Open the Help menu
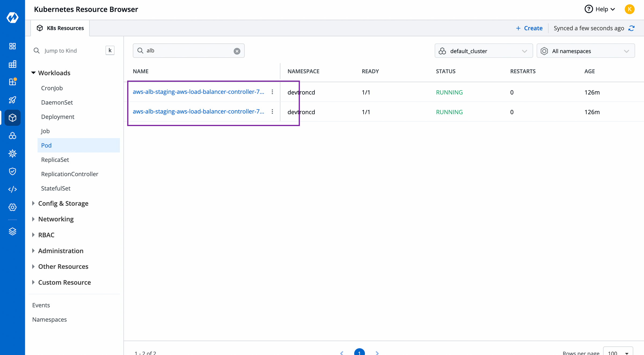Screen dimensions: 644x355 tap(600, 9)
